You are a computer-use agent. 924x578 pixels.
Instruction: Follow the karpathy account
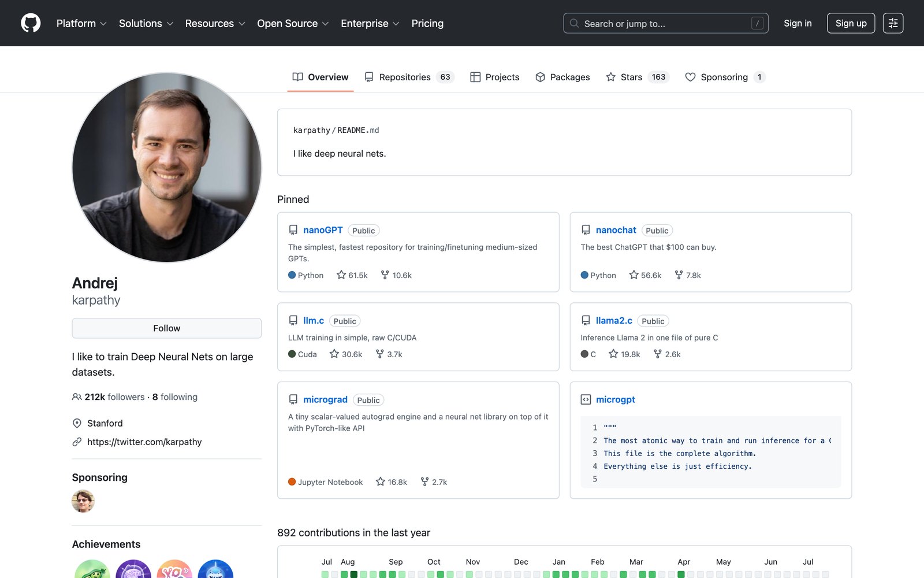(x=167, y=328)
